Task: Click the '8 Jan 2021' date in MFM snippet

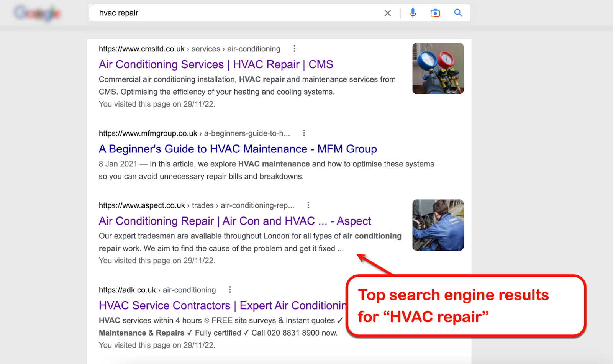Action: pyautogui.click(x=118, y=164)
